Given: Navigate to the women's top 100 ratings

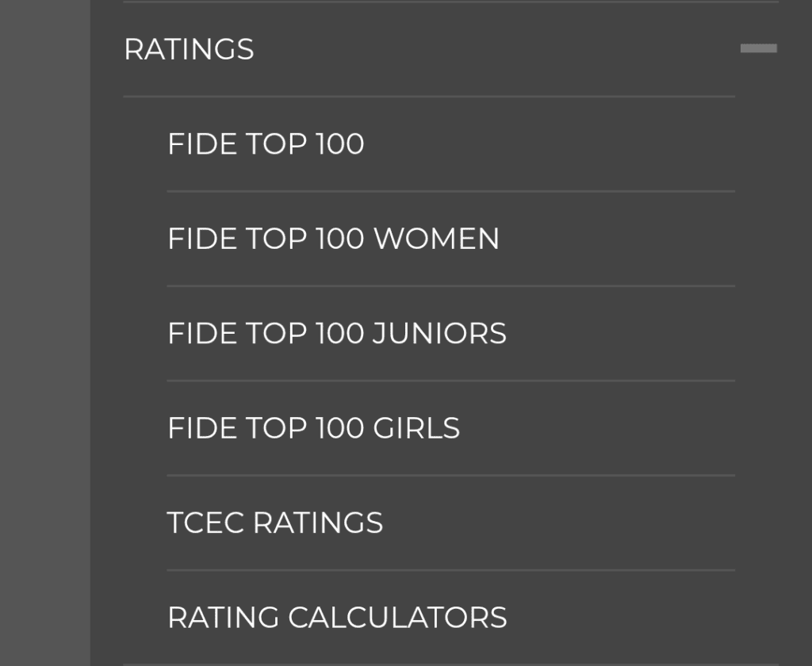Looking at the screenshot, I should tap(333, 239).
